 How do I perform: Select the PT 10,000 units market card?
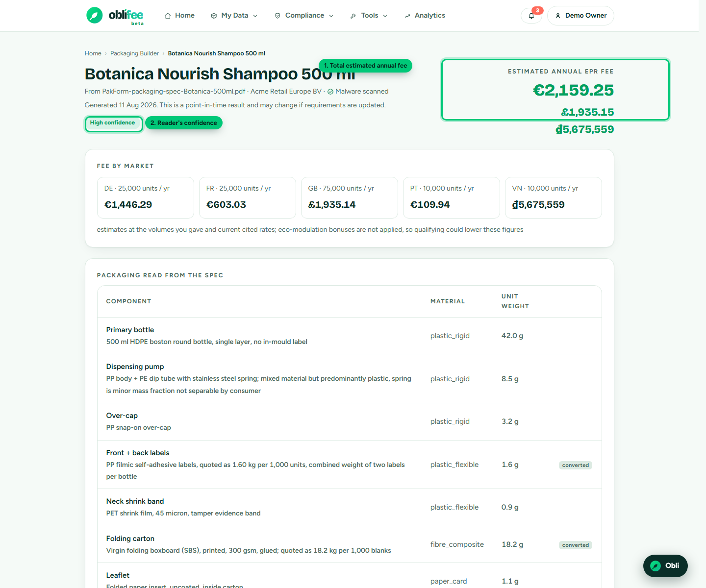click(x=452, y=197)
